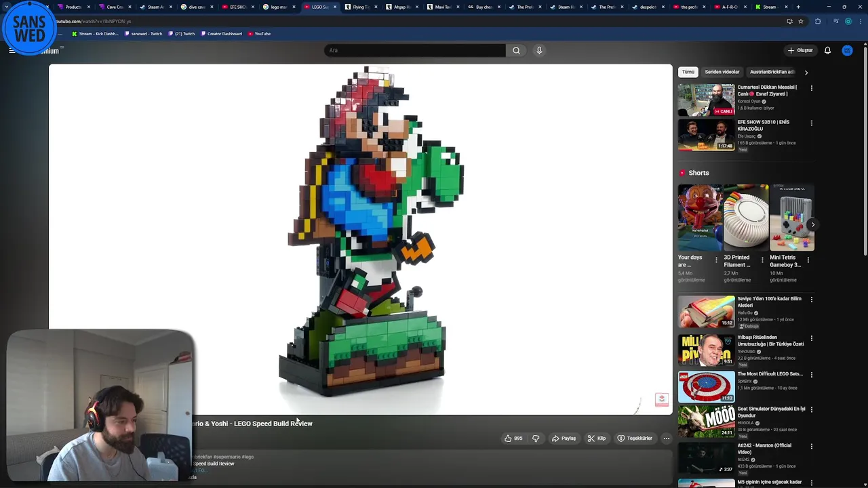Open options for 3D Printed Filament short

[x=762, y=260]
